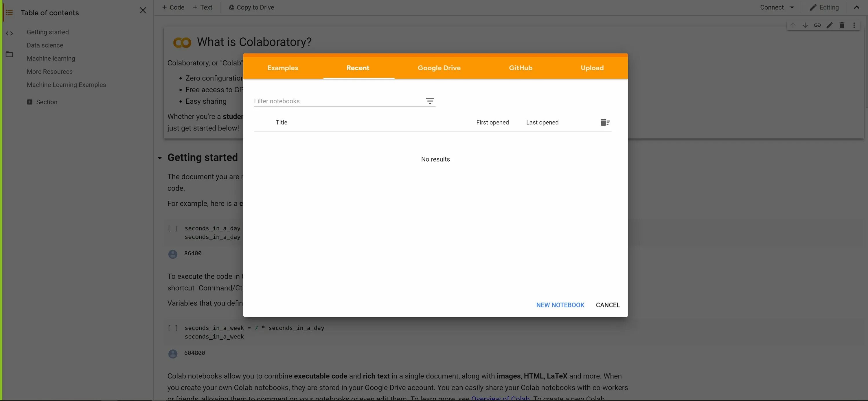Click the NEW NOTEBOOK button
This screenshot has width=868, height=401.
[560, 305]
